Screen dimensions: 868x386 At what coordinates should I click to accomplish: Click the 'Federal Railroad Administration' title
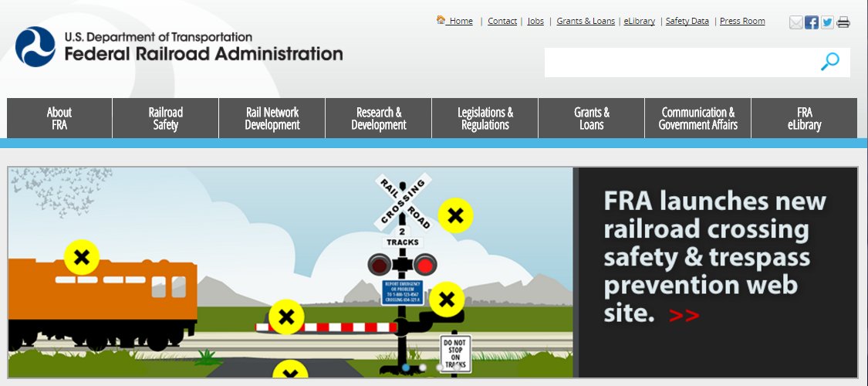click(x=204, y=54)
